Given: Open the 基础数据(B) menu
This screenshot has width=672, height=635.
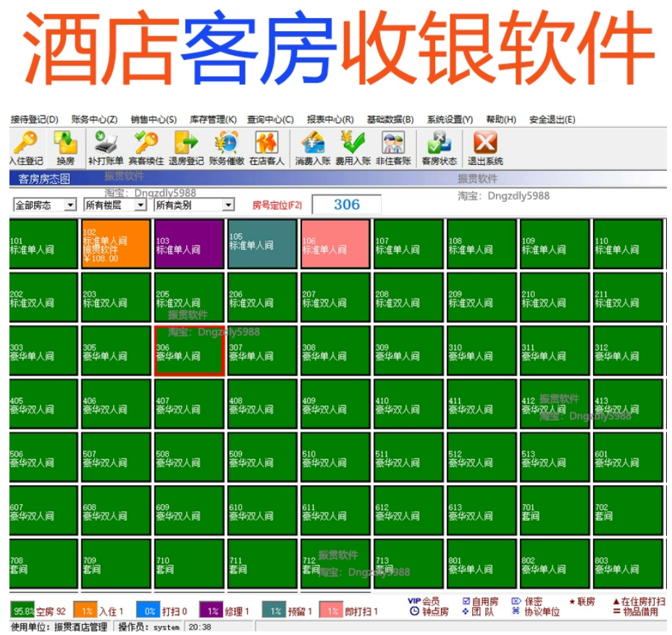Looking at the screenshot, I should (390, 119).
